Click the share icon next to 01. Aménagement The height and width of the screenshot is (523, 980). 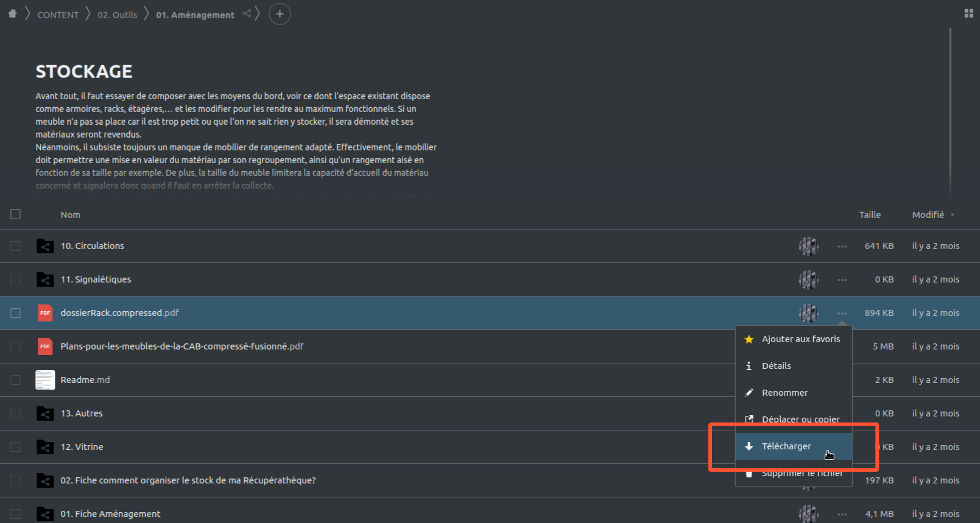coord(247,13)
